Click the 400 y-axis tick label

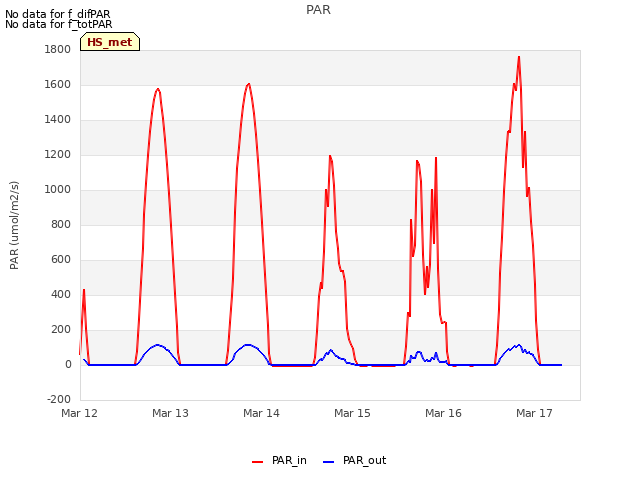[61, 295]
